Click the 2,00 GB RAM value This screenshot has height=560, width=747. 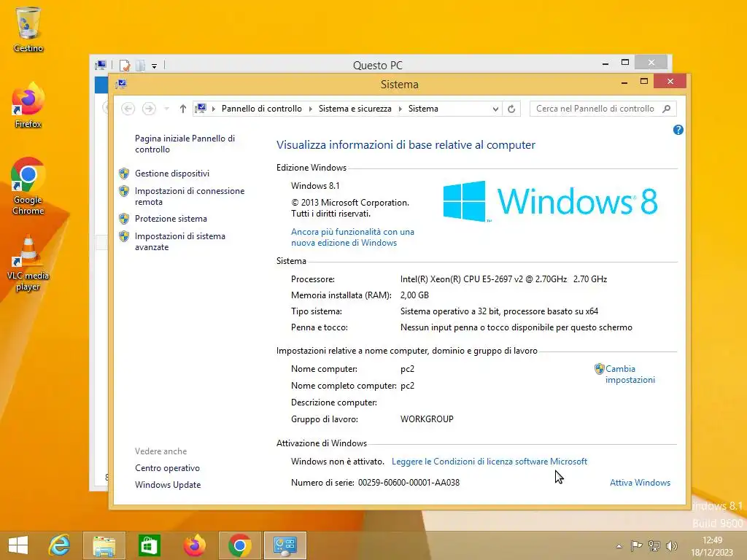click(414, 295)
